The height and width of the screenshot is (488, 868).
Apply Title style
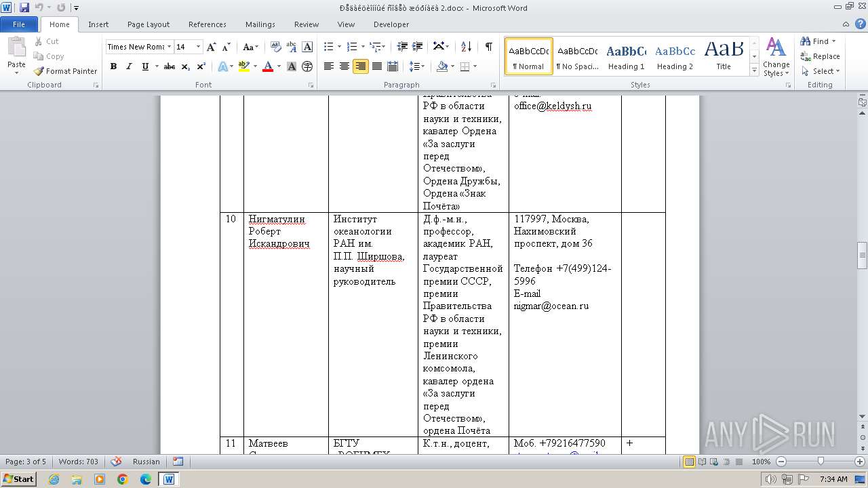724,56
